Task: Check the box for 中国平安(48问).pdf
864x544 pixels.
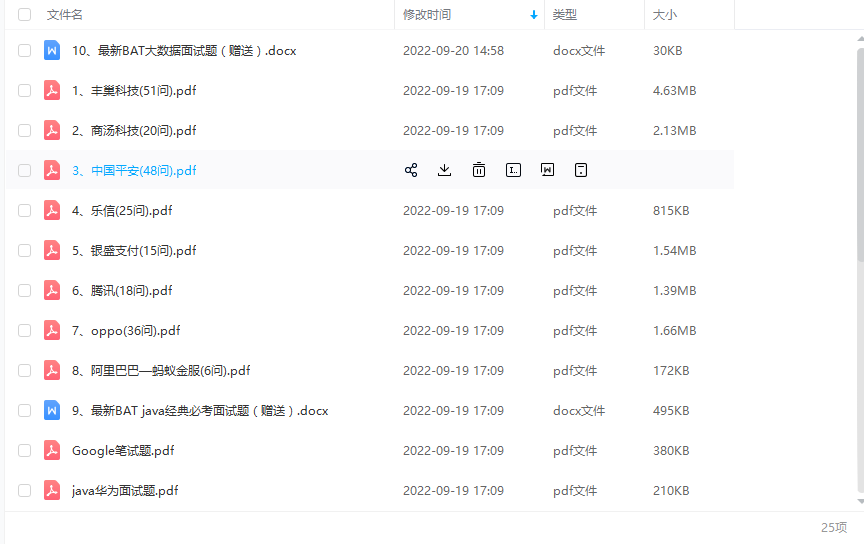Action: click(24, 170)
